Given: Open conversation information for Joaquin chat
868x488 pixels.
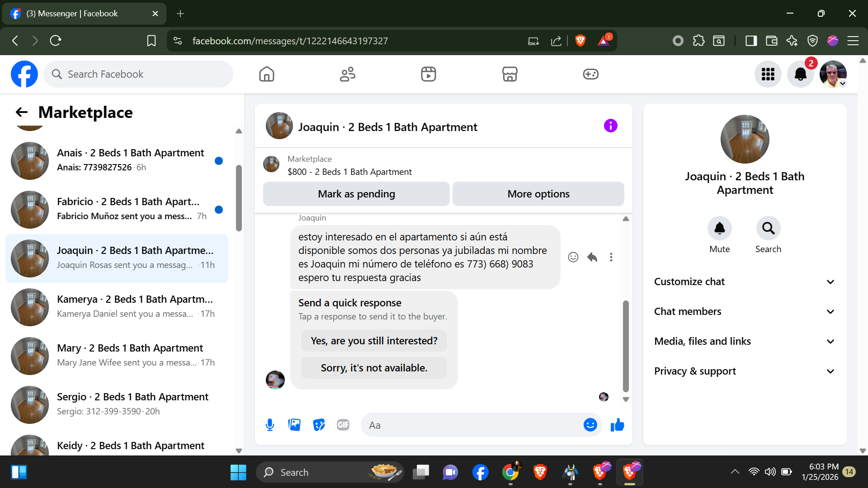Looking at the screenshot, I should click(x=611, y=126).
